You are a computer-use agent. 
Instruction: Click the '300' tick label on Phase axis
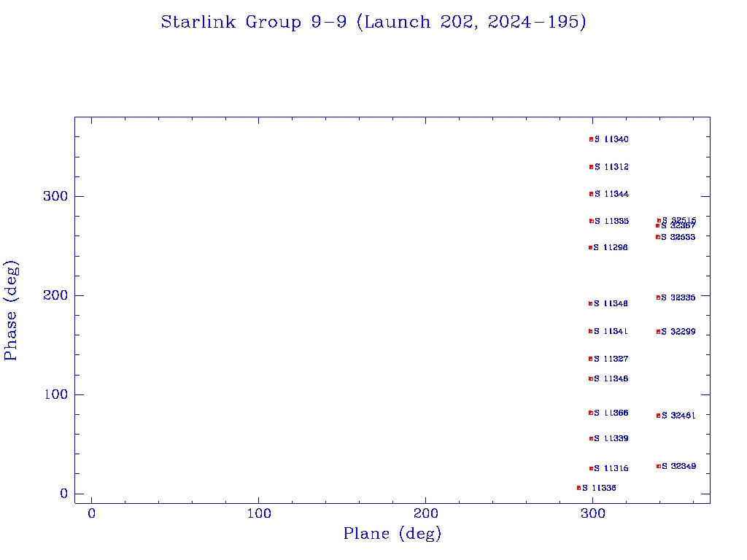(55, 196)
